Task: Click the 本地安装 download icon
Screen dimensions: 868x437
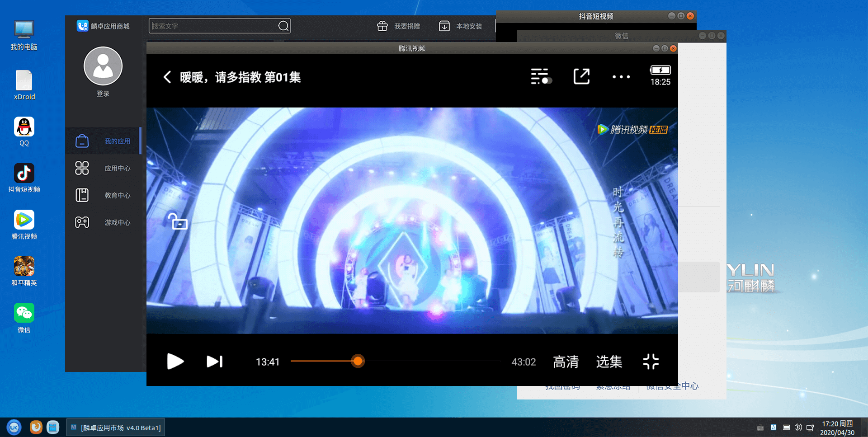Action: click(444, 26)
